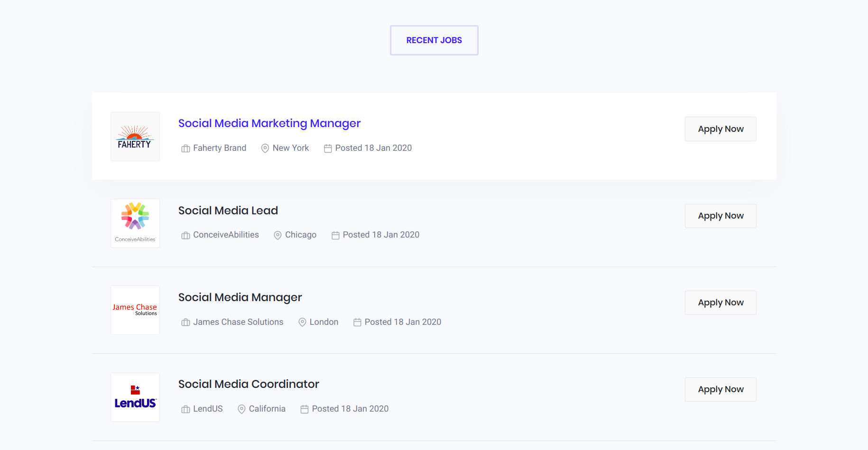Open the Social Media Marketing Manager job posting

269,123
